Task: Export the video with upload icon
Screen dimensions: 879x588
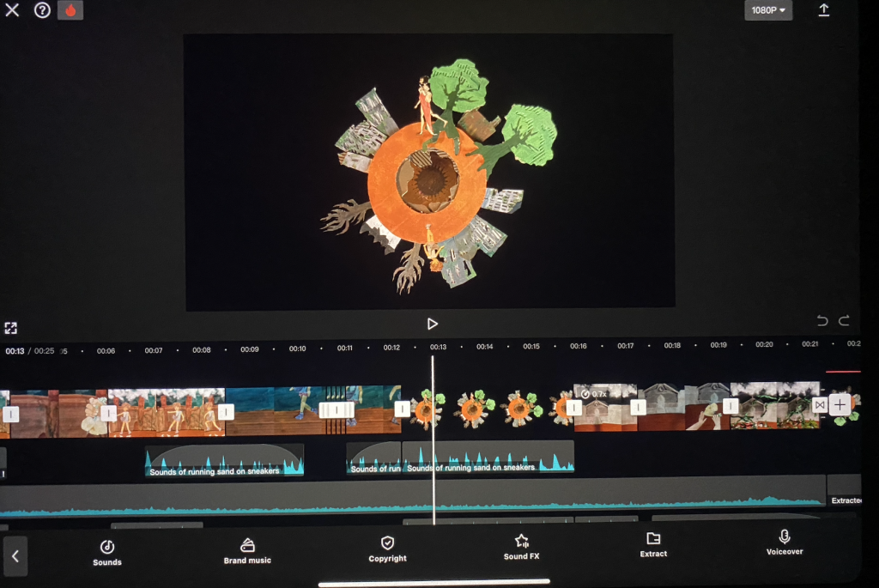Action: click(x=824, y=10)
